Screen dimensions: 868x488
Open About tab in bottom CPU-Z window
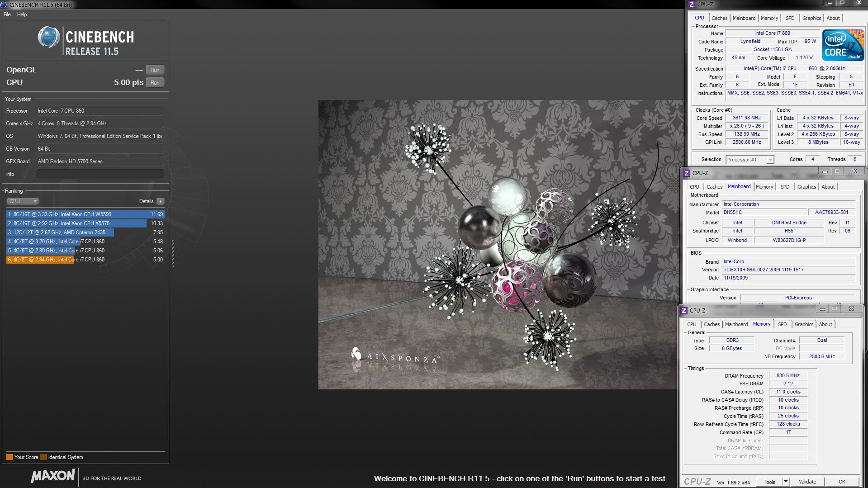click(825, 324)
